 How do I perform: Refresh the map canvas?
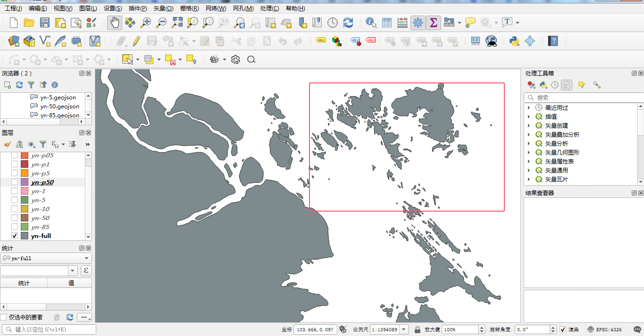[348, 23]
